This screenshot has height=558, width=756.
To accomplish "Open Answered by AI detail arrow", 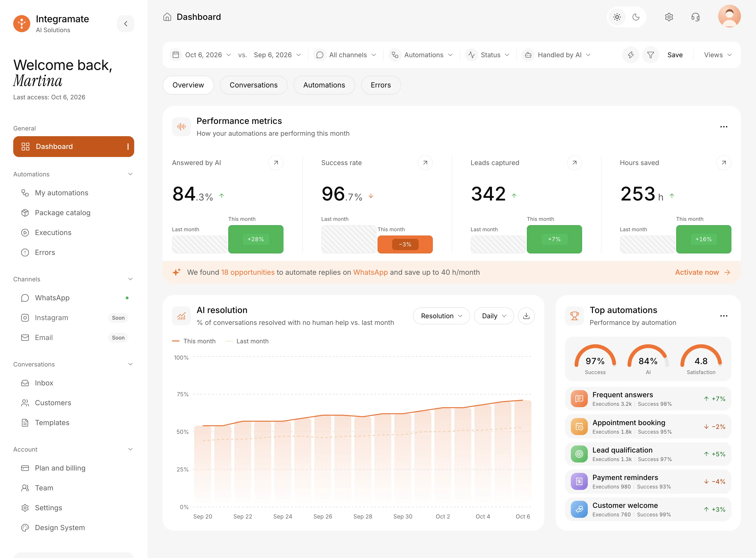I will (x=276, y=163).
